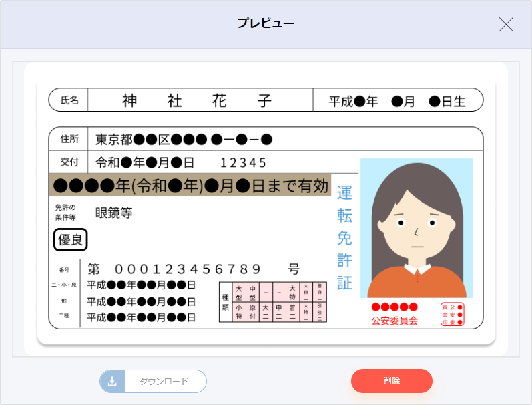Close the preview dialog with the X icon
The width and height of the screenshot is (532, 405).
(506, 25)
